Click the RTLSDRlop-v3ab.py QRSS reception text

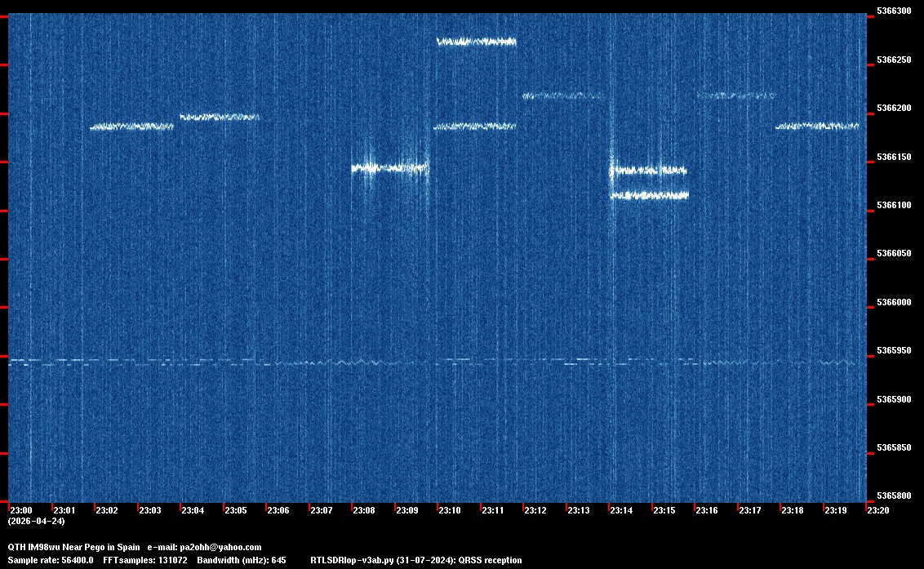pyautogui.click(x=416, y=560)
